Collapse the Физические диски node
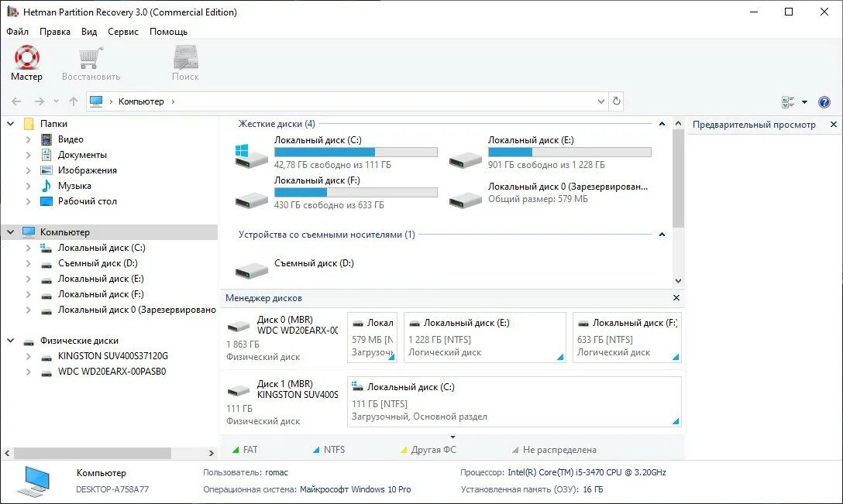The width and height of the screenshot is (843, 504). 10,341
